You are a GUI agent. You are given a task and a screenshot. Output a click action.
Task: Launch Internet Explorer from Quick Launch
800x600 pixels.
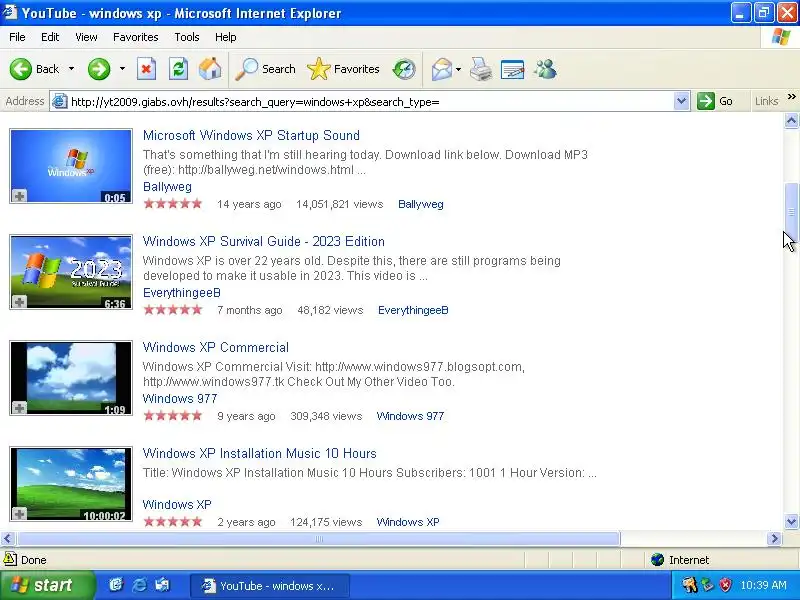coord(139,585)
